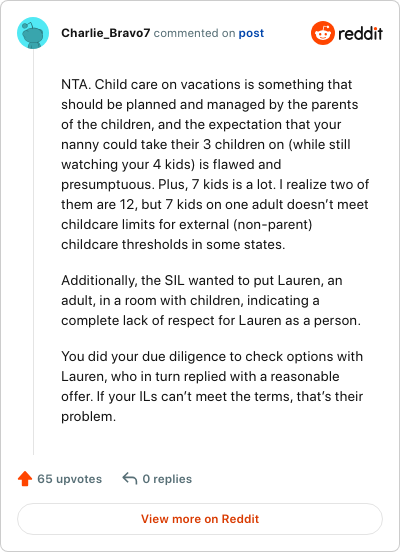Viewport: 400px width, 552px height.
Task: Click the phrase "childcare thresholds in some states"
Action: [x=173, y=244]
